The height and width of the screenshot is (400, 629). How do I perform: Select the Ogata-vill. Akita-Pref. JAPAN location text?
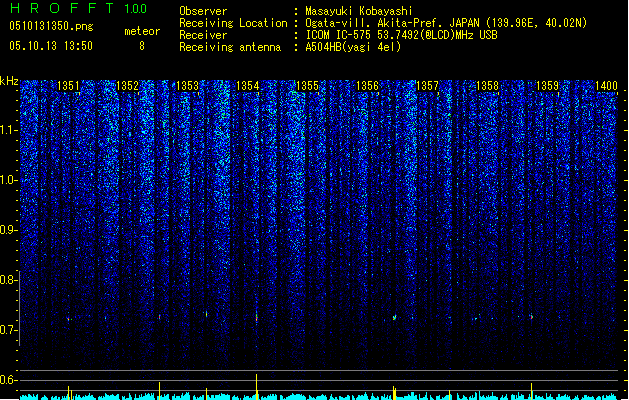click(446, 23)
